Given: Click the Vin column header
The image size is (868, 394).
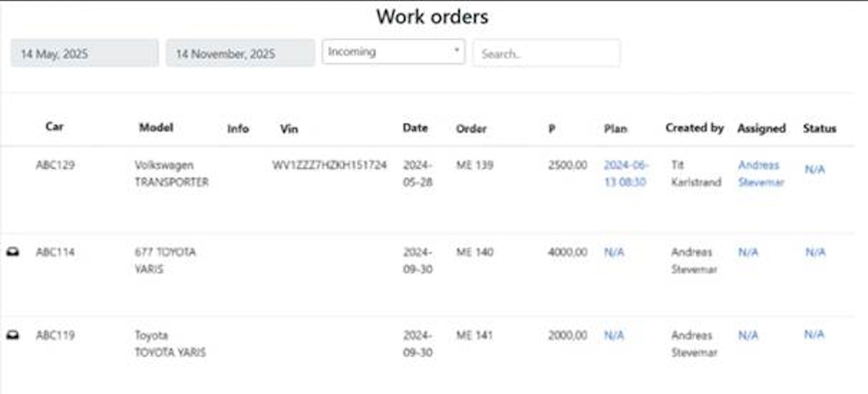Looking at the screenshot, I should pos(289,128).
